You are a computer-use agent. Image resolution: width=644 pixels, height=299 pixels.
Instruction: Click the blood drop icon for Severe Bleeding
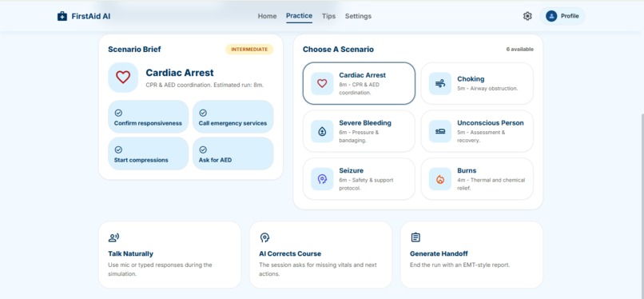point(322,131)
